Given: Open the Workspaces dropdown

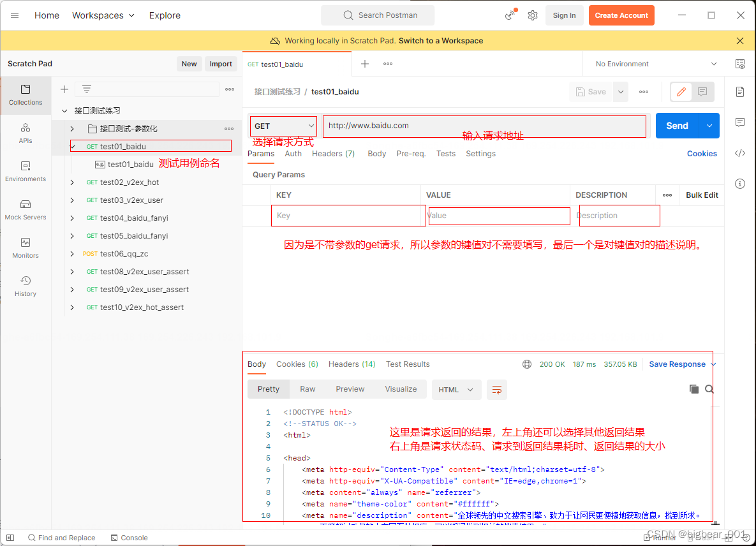Looking at the screenshot, I should click(103, 15).
